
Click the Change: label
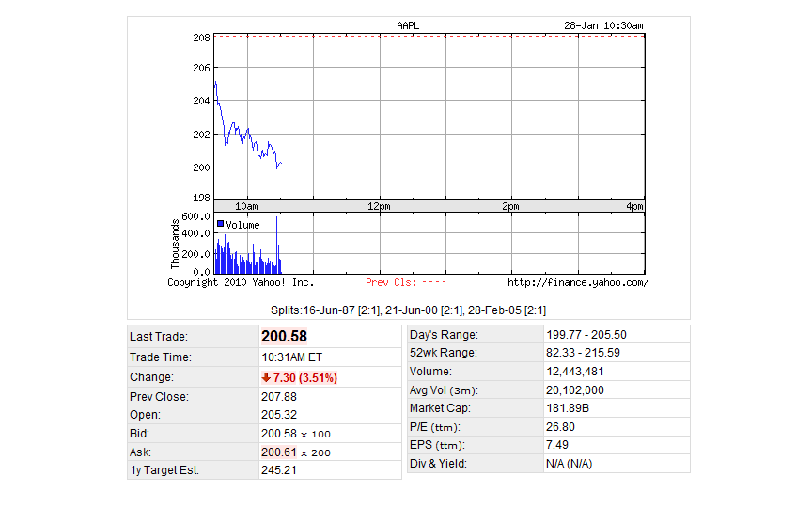(151, 377)
